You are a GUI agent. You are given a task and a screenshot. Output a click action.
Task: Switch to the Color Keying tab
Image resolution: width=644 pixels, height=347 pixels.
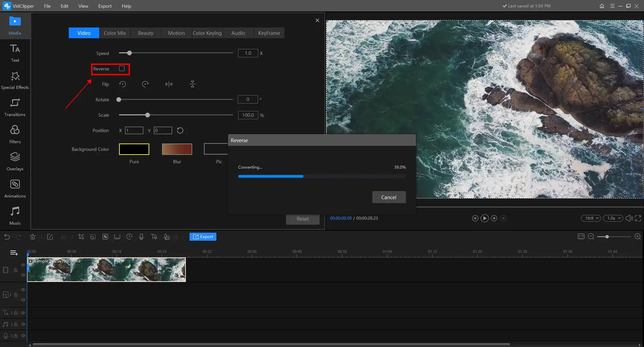pos(207,33)
